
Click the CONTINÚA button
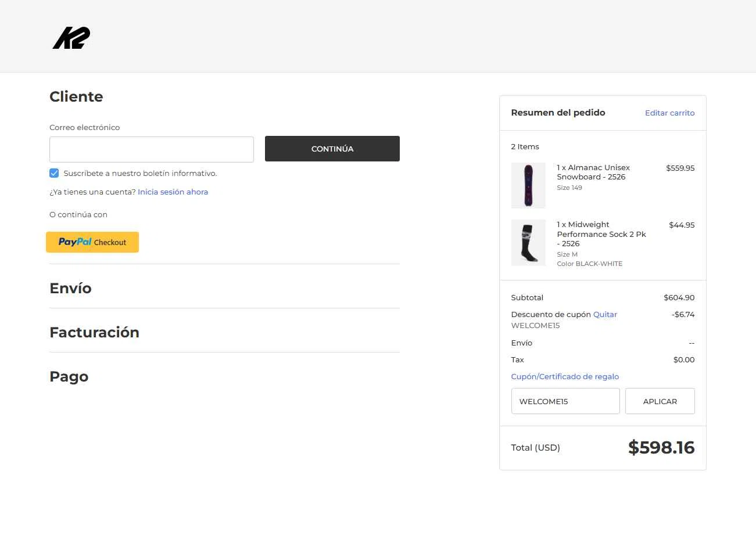332,149
